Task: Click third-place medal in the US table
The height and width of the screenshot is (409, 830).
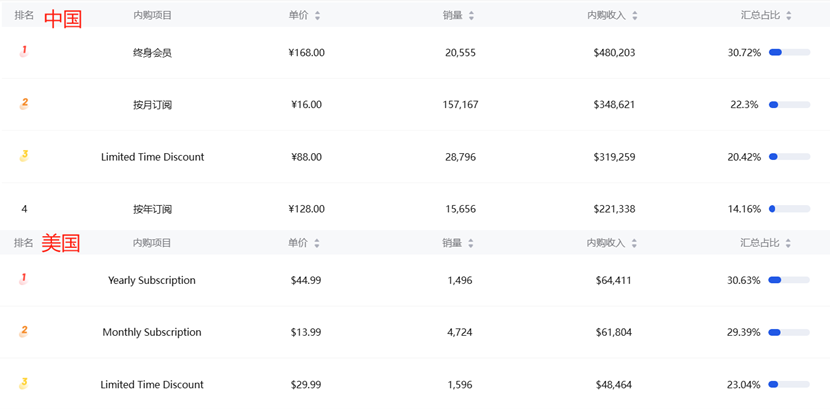Action: pyautogui.click(x=24, y=383)
